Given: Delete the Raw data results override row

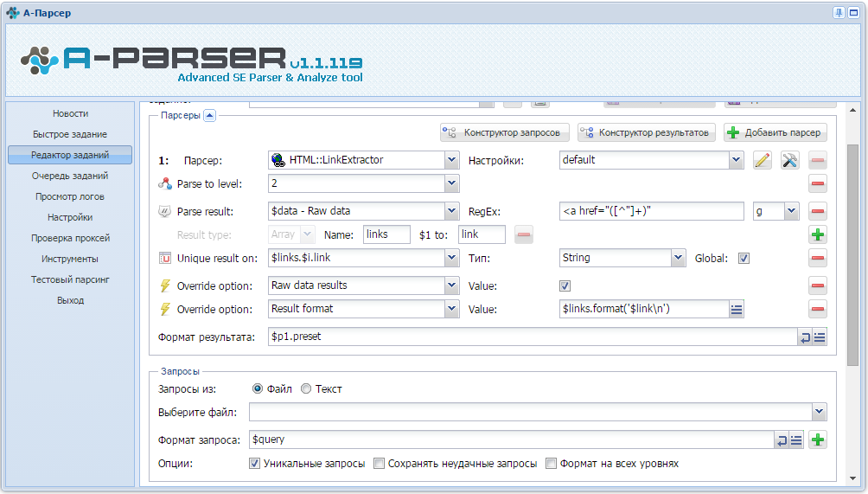Looking at the screenshot, I should coord(818,285).
